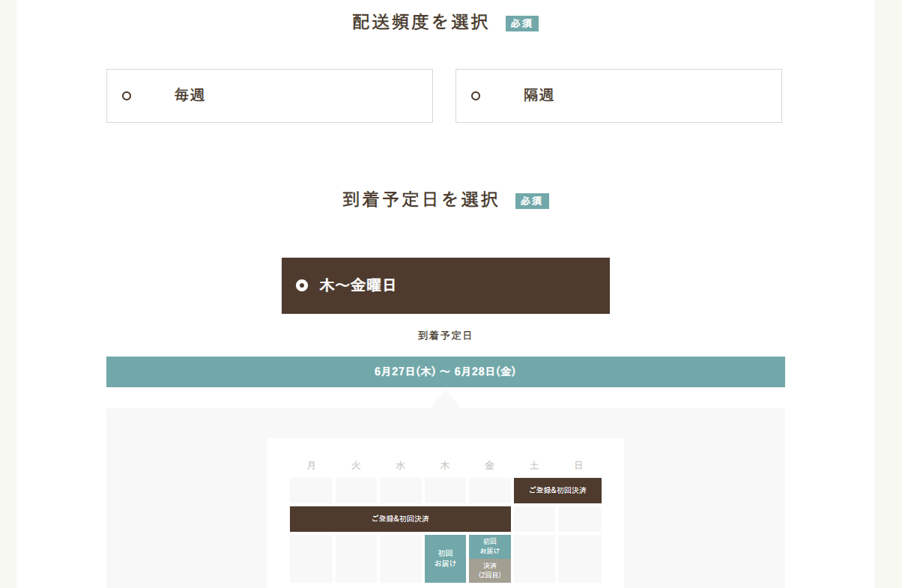Click the weekday-spanning ご登録&初回決済 calendar bar

pyautogui.click(x=400, y=519)
